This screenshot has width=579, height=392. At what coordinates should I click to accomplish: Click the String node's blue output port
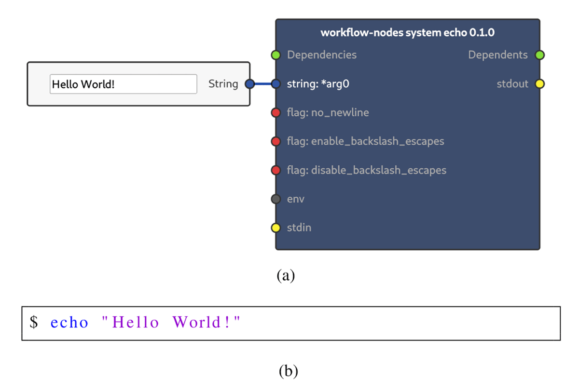point(249,84)
